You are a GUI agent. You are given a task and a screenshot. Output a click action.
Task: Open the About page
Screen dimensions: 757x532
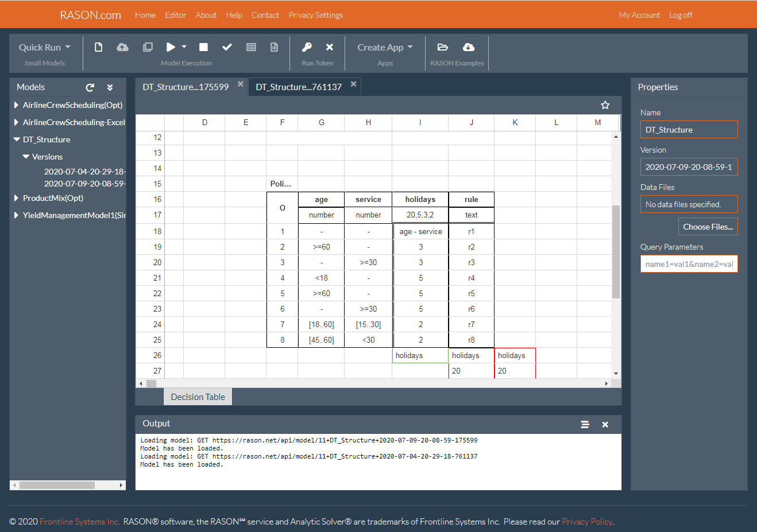click(x=206, y=15)
